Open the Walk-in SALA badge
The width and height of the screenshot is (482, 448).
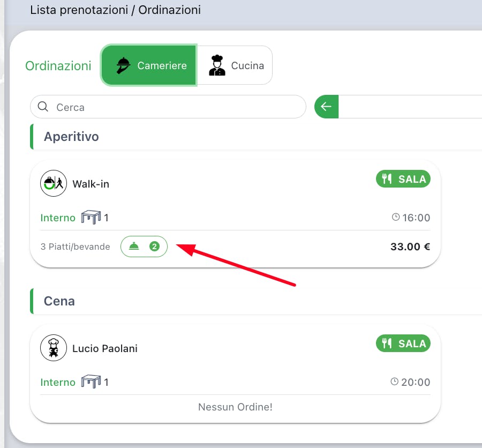click(403, 179)
